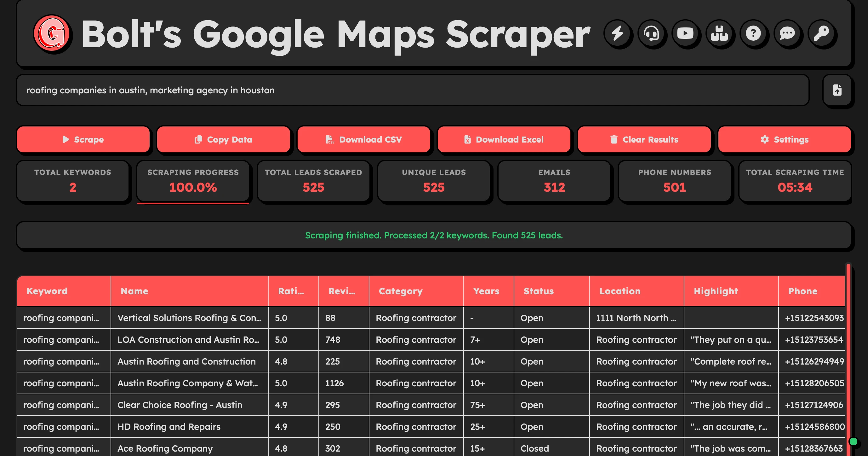Export results via Download Excel

504,139
